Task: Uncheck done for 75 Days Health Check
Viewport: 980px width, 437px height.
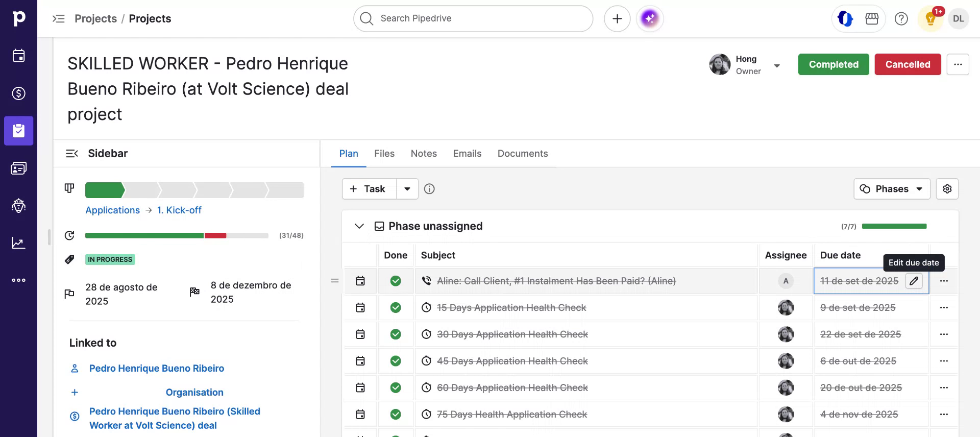Action: pos(396,414)
